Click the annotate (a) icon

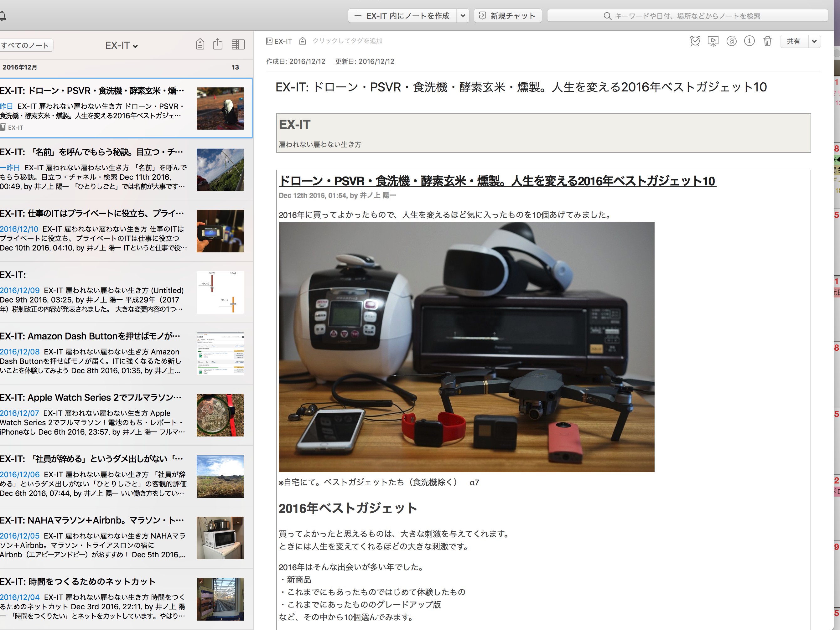pos(731,41)
